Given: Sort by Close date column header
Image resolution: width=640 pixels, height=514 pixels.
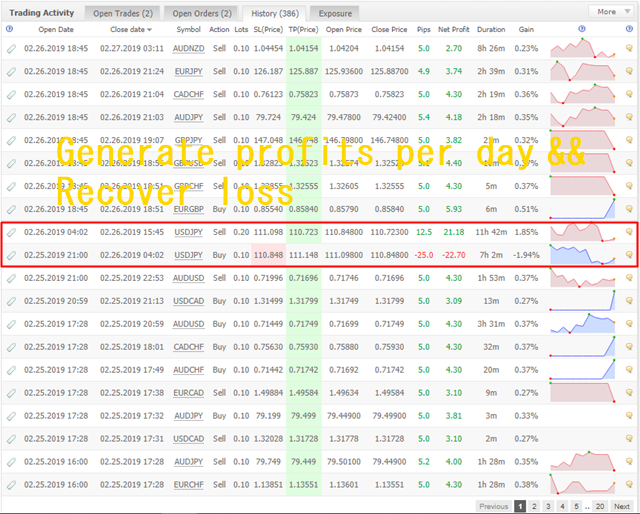Looking at the screenshot, I should pos(131,29).
